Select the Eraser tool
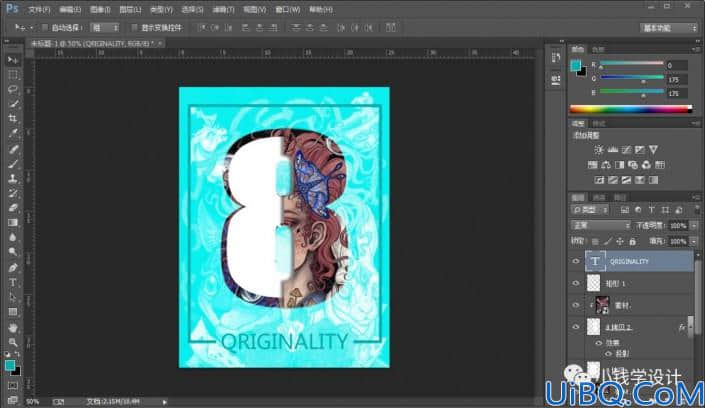The image size is (705, 408). 13,208
